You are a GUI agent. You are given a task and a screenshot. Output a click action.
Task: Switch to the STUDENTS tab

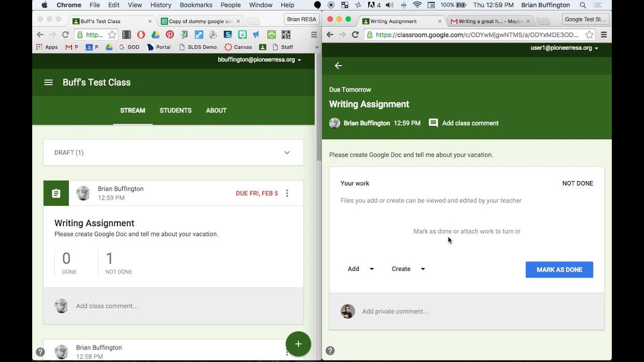(176, 111)
